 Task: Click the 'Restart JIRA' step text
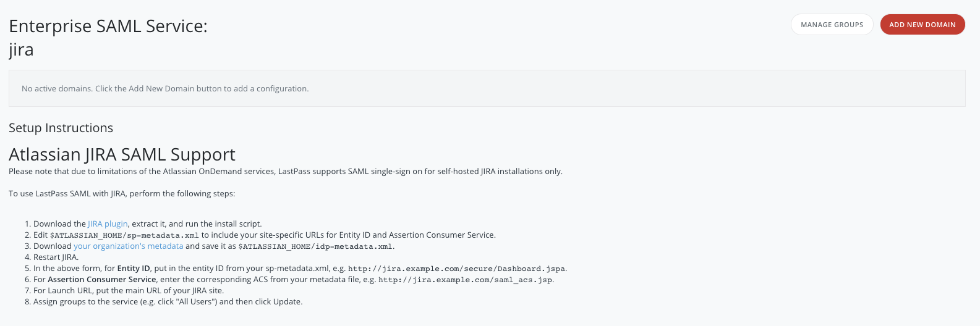click(x=56, y=257)
